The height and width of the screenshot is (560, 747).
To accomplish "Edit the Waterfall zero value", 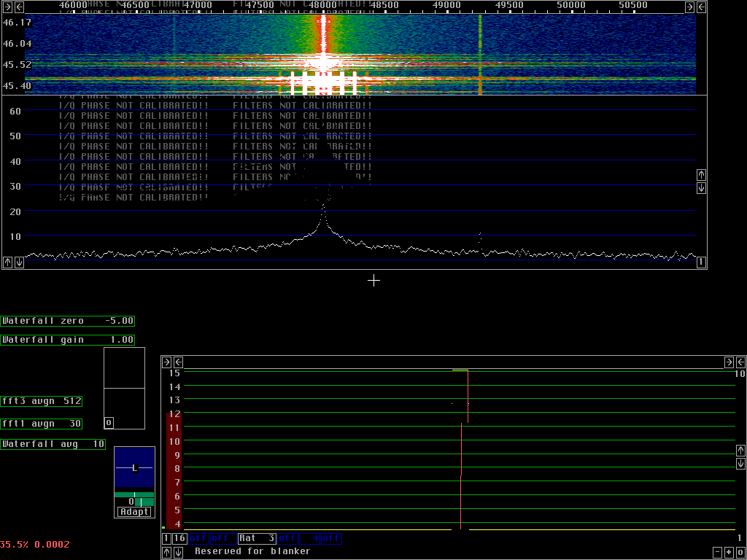I will coord(67,321).
